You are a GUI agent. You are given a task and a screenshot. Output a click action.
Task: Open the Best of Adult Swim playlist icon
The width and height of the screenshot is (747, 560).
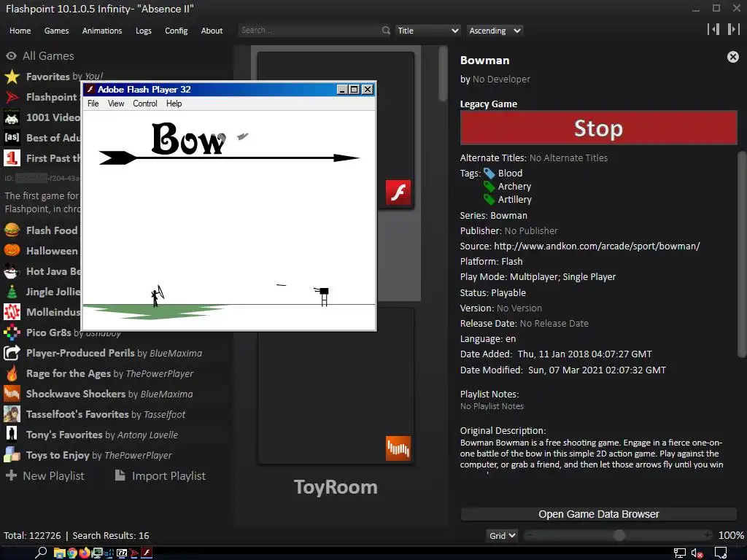pyautogui.click(x=12, y=138)
